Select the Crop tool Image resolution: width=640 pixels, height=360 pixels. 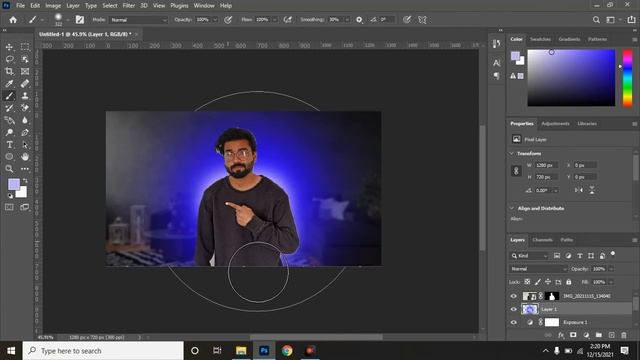click(x=9, y=71)
